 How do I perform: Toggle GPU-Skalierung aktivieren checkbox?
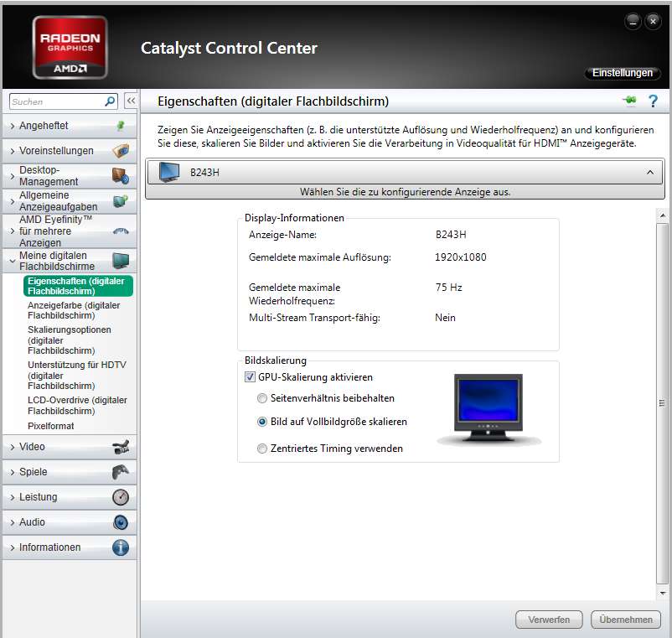[x=250, y=377]
